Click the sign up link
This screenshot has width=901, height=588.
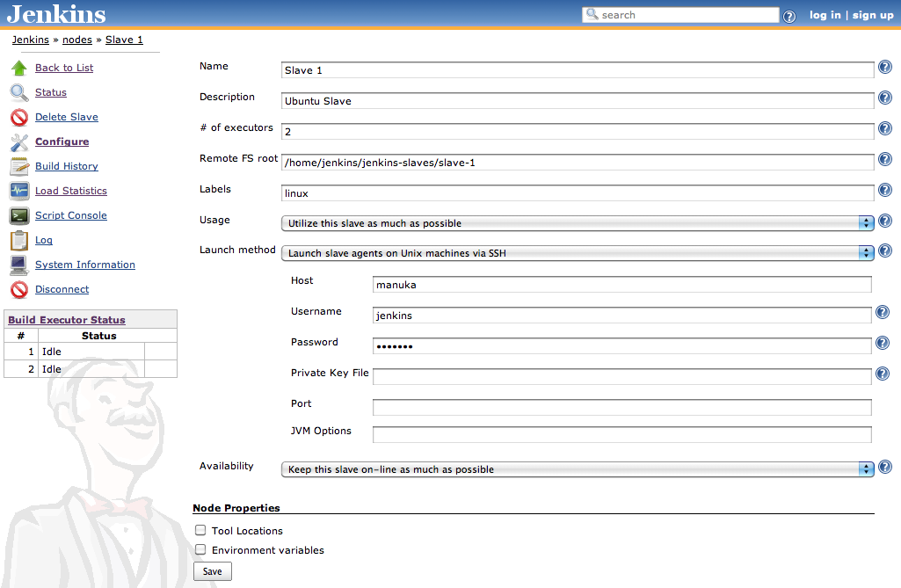click(x=873, y=16)
